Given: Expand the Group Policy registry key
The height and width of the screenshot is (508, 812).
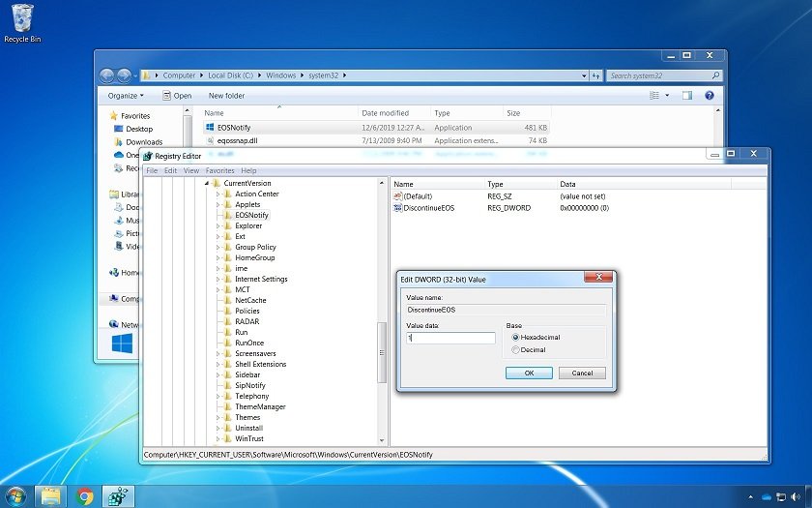Looking at the screenshot, I should (x=218, y=247).
